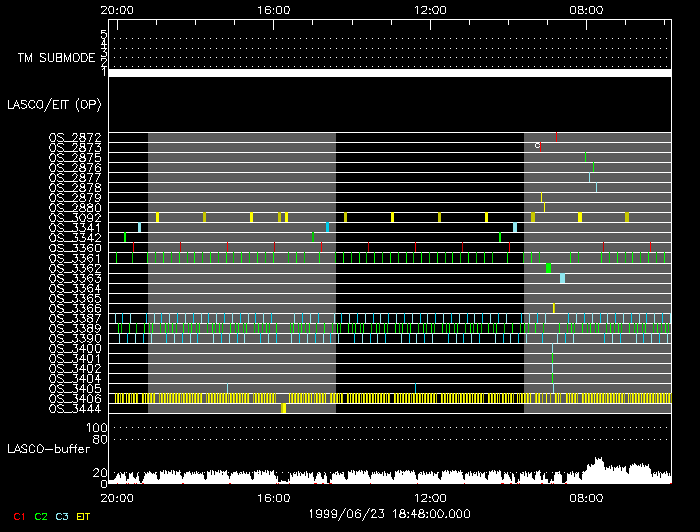The height and width of the screenshot is (532, 700).
Task: Select the OS_3361 row label
Action: [75, 258]
